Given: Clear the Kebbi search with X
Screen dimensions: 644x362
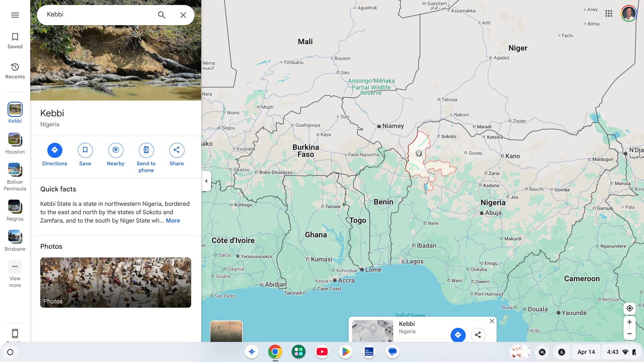Looking at the screenshot, I should [x=183, y=15].
